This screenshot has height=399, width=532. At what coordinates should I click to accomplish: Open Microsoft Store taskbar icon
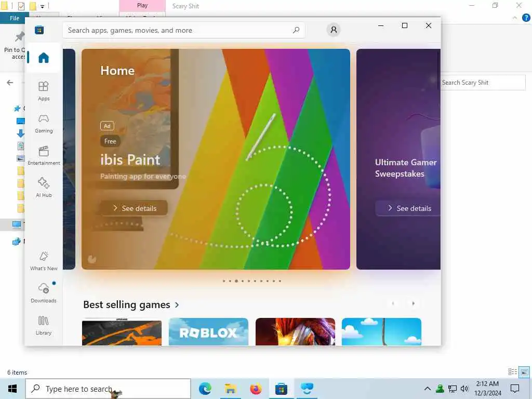[x=281, y=389]
